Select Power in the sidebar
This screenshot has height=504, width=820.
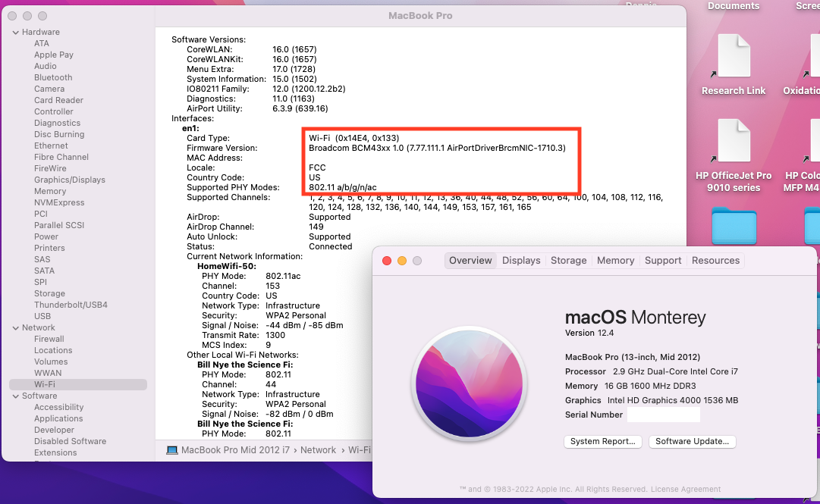46,237
